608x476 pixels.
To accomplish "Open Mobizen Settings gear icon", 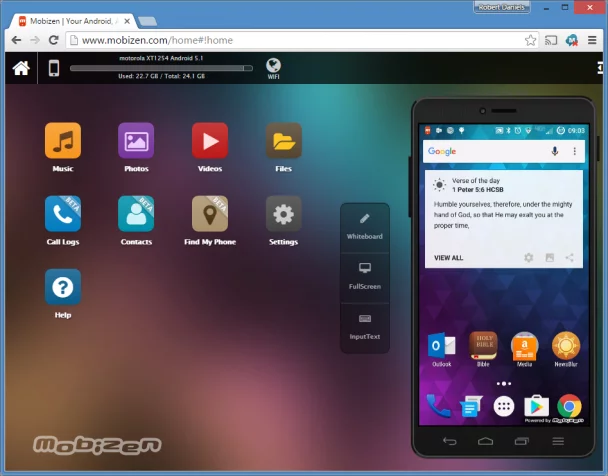I will click(283, 214).
